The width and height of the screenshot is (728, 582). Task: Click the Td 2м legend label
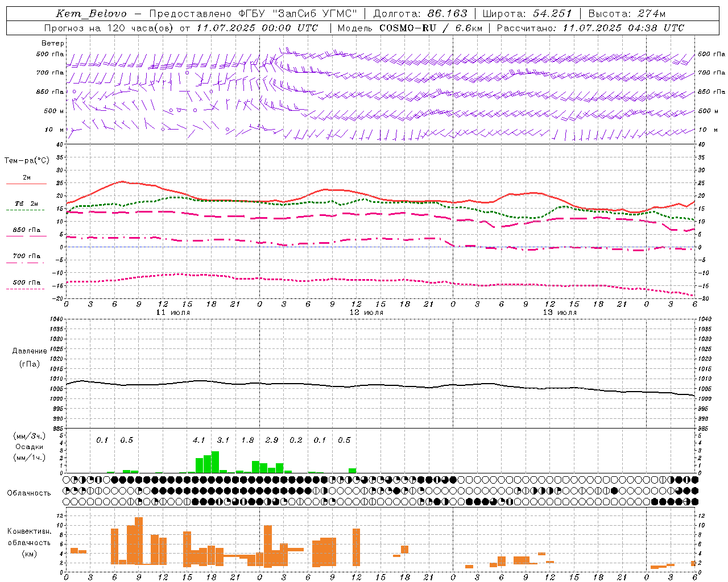(27, 203)
